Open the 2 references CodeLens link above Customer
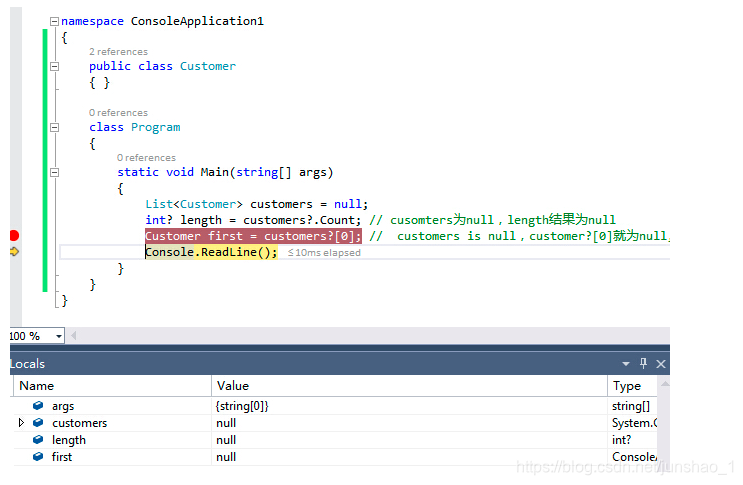 [x=118, y=52]
